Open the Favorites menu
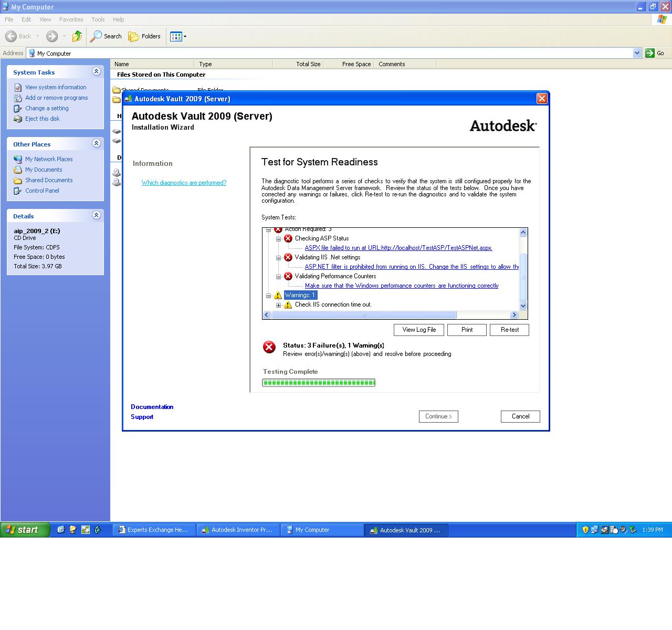Viewport: 672px width, 630px height. [71, 19]
